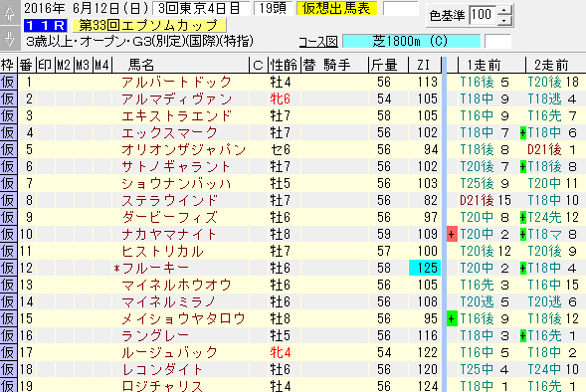Open the コース図 course map link
This screenshot has width=586, height=392.
pyautogui.click(x=318, y=42)
